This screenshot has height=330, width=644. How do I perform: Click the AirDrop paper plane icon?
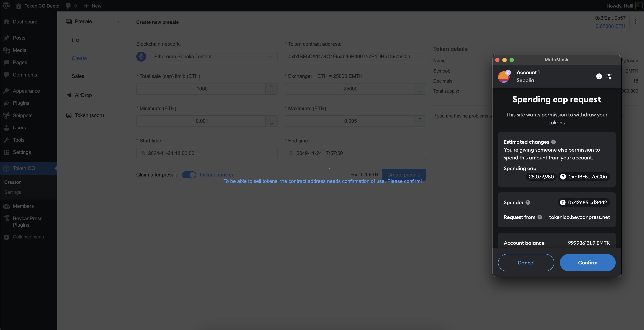pyautogui.click(x=69, y=95)
